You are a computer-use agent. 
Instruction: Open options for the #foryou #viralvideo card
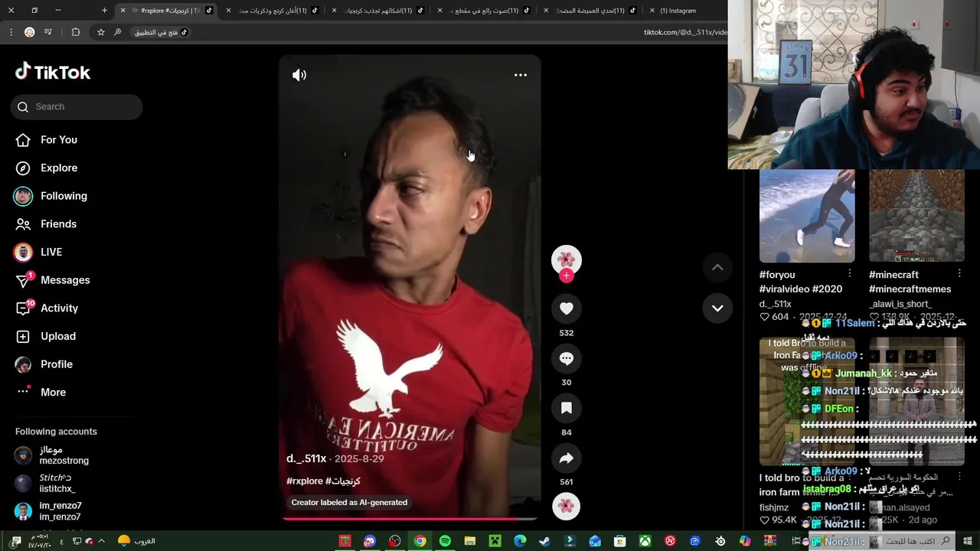[x=850, y=274]
